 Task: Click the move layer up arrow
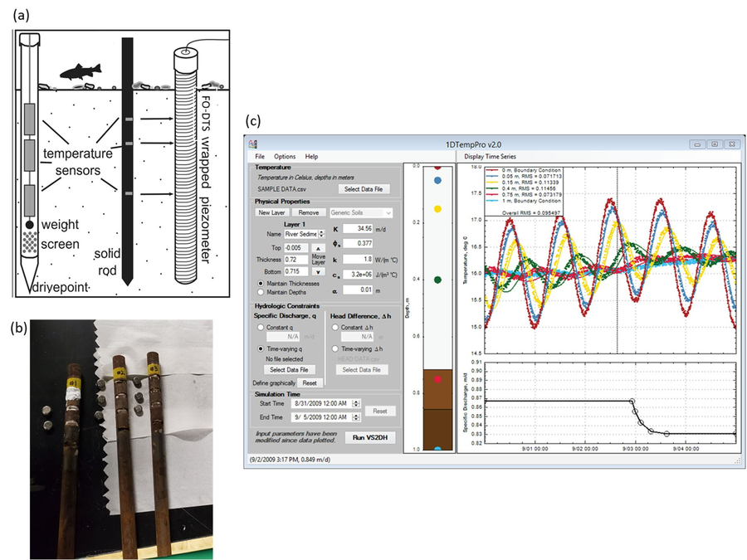[320, 248]
